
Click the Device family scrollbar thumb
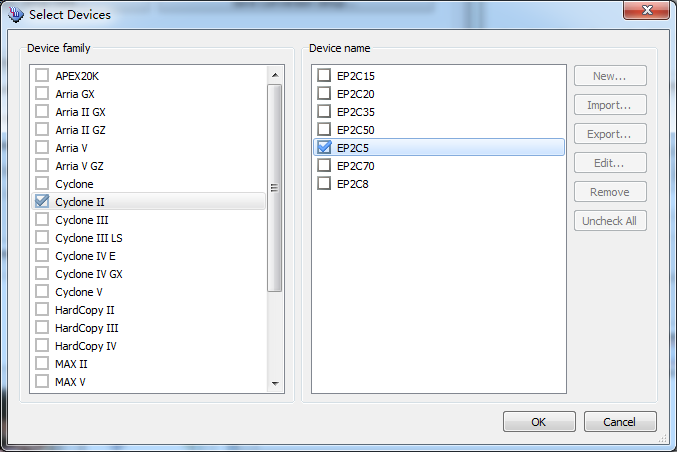274,188
